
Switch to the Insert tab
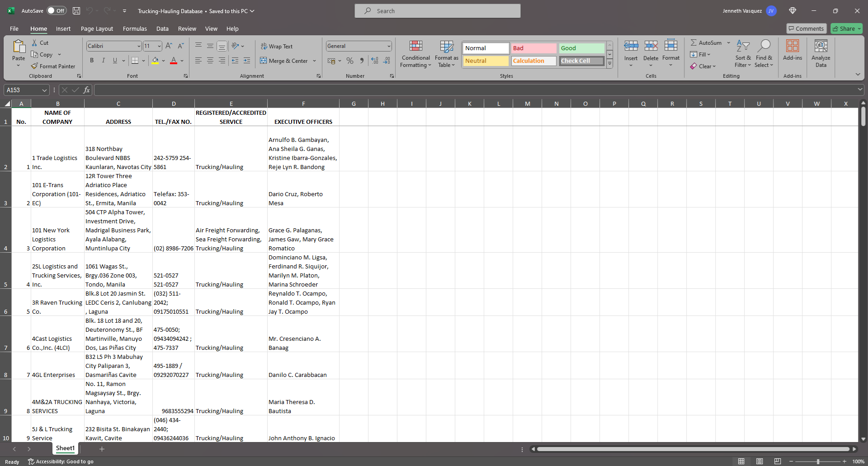tap(63, 28)
